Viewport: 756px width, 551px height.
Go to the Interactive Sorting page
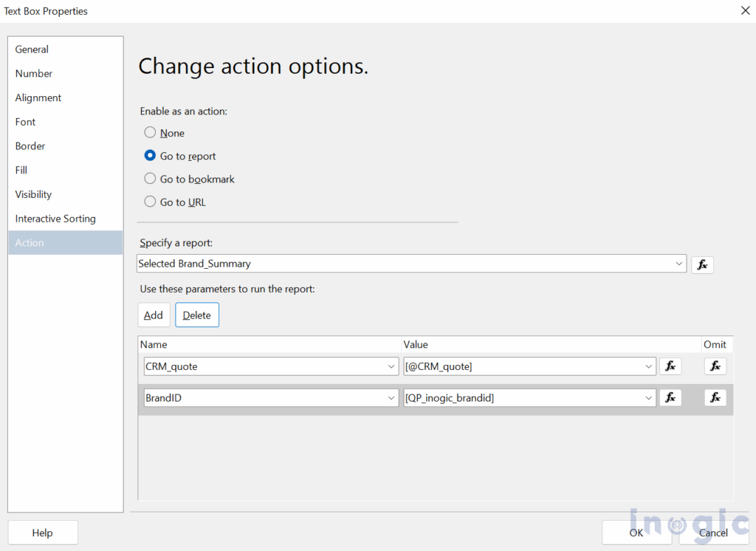click(55, 218)
